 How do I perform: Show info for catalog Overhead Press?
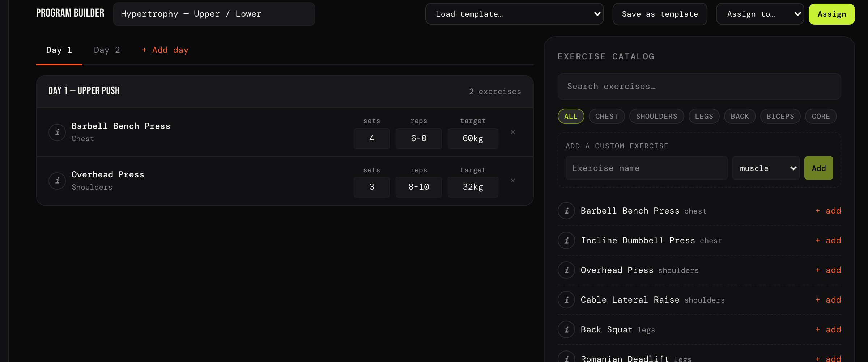566,270
